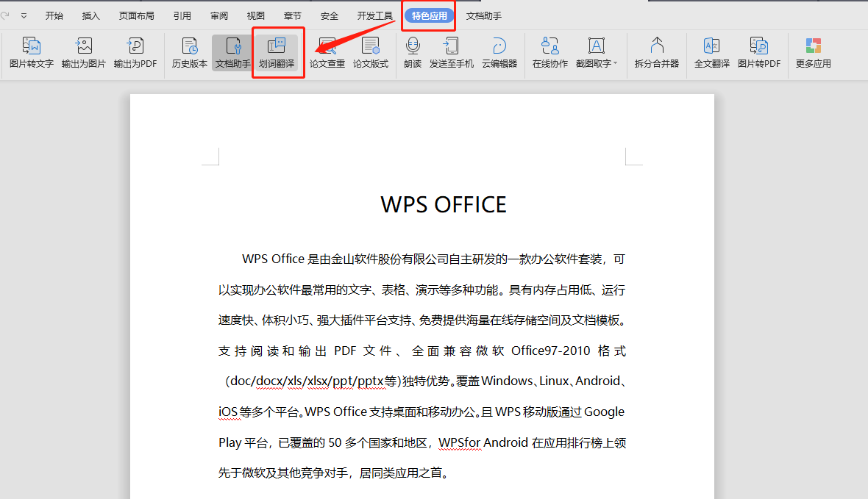Screen dimensions: 868x499
Task: Expand the quick access toolbar dropdown arrow
Action: (x=24, y=16)
